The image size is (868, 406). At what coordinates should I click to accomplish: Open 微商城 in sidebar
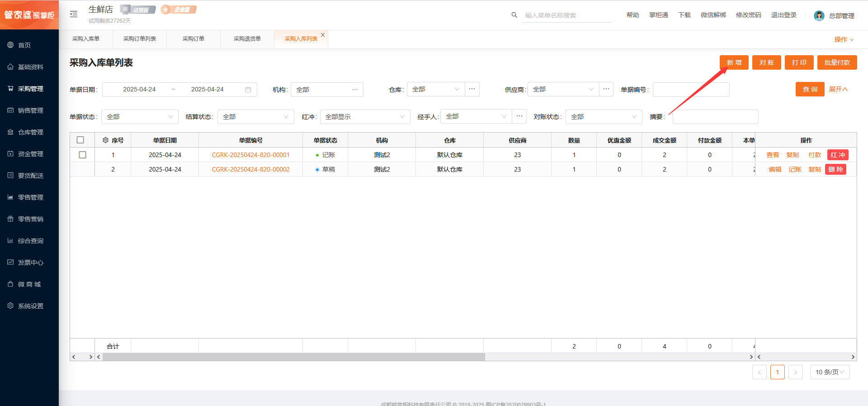click(x=29, y=284)
